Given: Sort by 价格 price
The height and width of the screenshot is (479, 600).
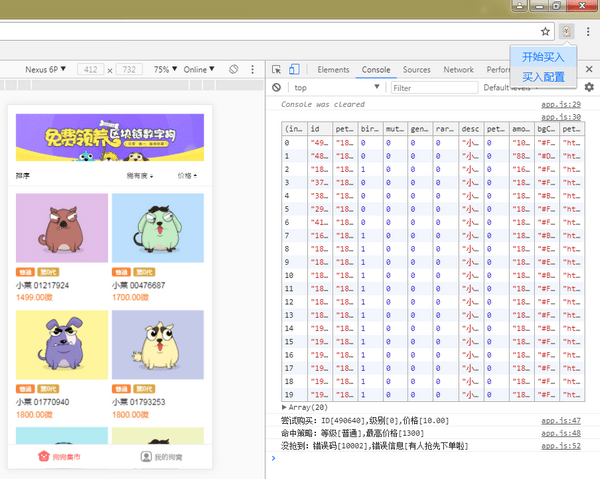Looking at the screenshot, I should 187,176.
